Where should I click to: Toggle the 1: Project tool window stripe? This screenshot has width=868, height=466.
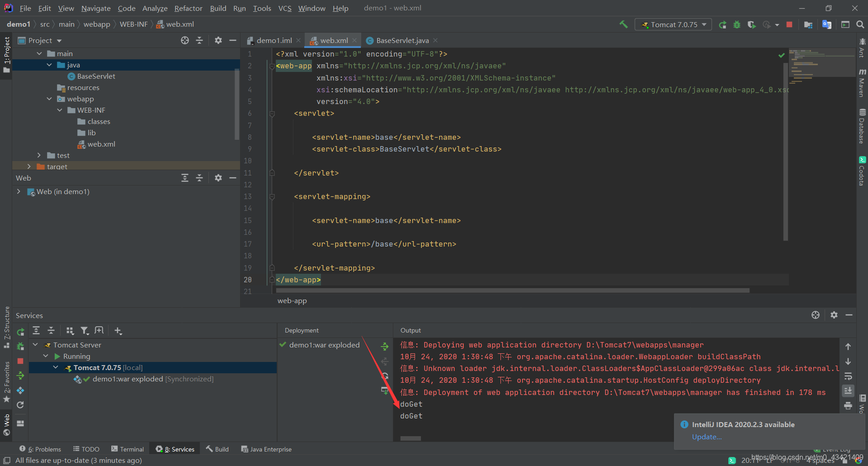(x=6, y=54)
